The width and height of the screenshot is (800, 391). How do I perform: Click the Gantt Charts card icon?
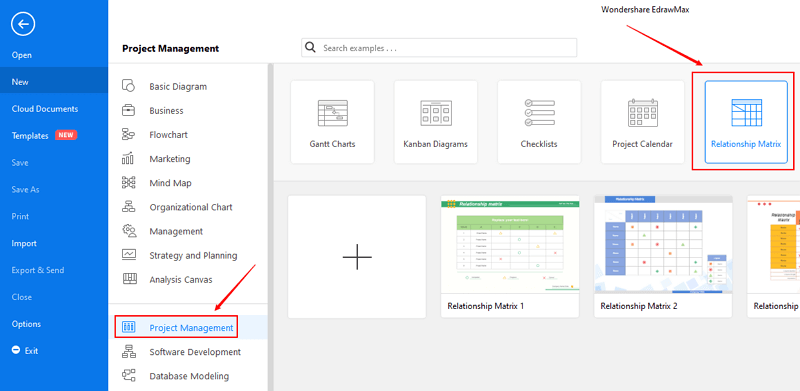pos(332,113)
